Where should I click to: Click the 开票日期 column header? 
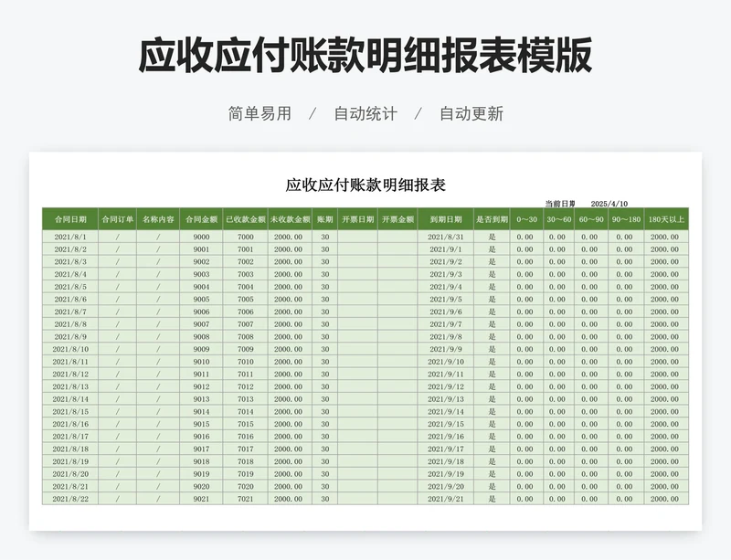click(358, 219)
